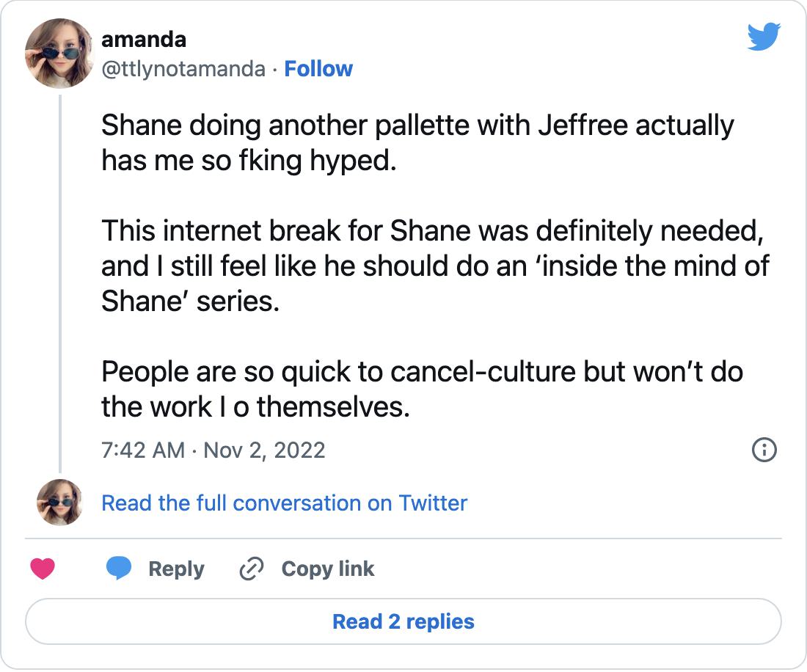
Task: Click the "Reply" text label
Action: click(176, 569)
